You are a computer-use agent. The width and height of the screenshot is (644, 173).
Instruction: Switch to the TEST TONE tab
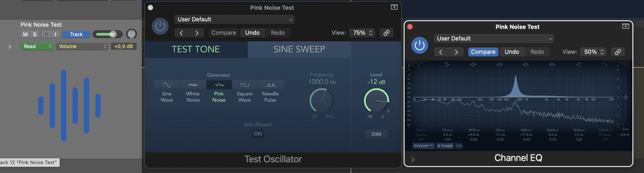(x=196, y=49)
